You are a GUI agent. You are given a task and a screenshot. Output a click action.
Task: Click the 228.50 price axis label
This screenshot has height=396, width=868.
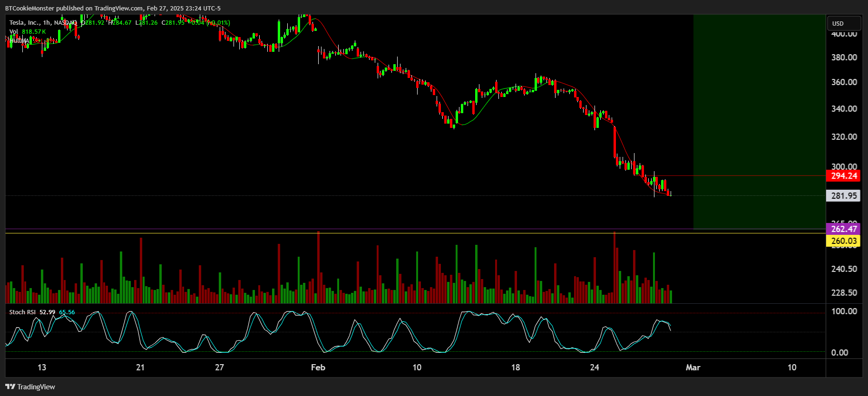844,293
